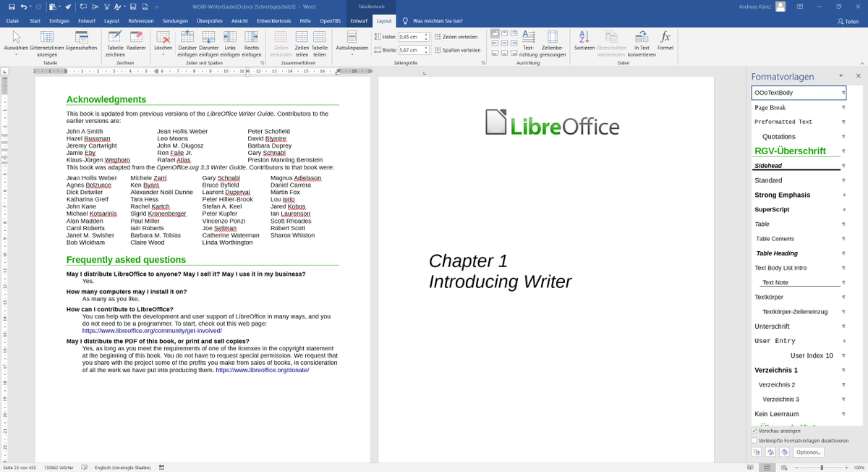Click Darunter einfügen to insert row below
The width and height of the screenshot is (868, 472).
[209, 43]
